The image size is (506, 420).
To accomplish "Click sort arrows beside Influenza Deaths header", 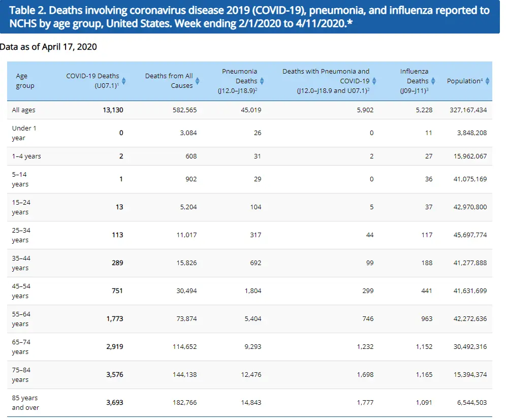I will click(x=433, y=81).
